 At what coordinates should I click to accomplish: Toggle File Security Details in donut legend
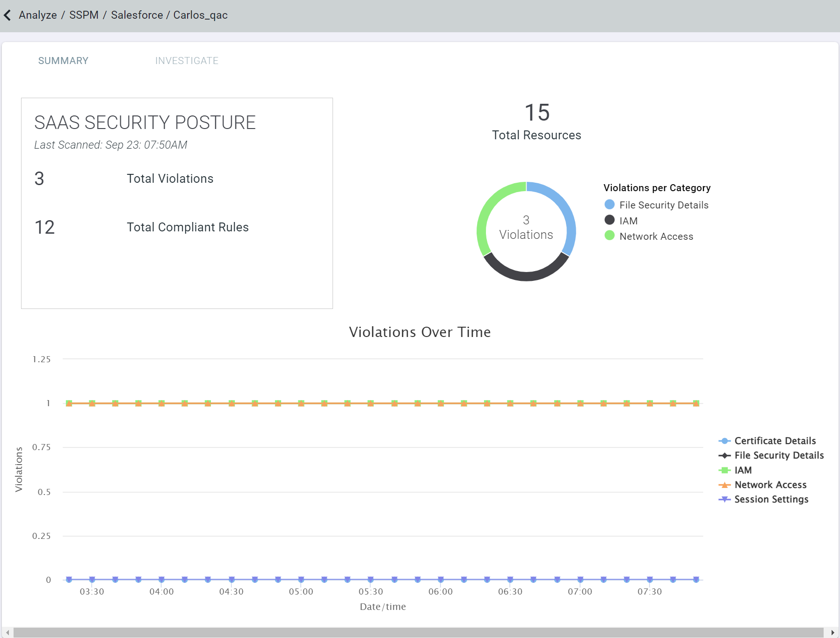point(663,205)
